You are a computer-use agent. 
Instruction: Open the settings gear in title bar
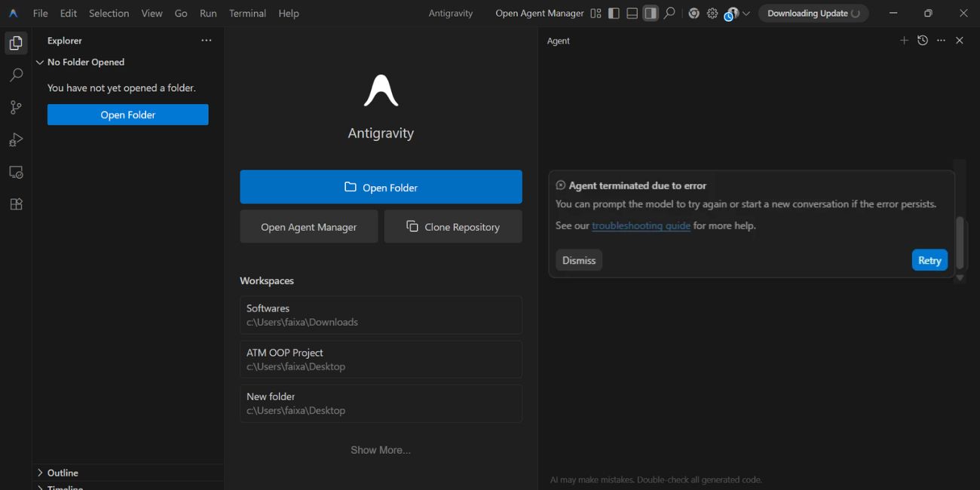pyautogui.click(x=712, y=14)
